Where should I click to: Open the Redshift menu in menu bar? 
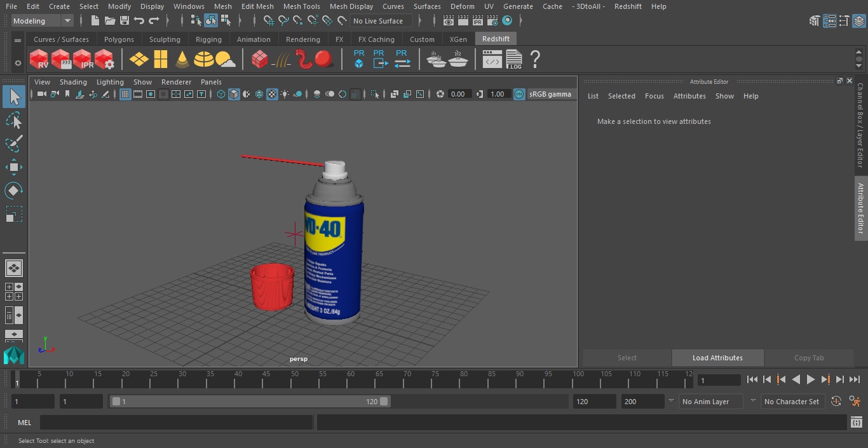tap(628, 6)
